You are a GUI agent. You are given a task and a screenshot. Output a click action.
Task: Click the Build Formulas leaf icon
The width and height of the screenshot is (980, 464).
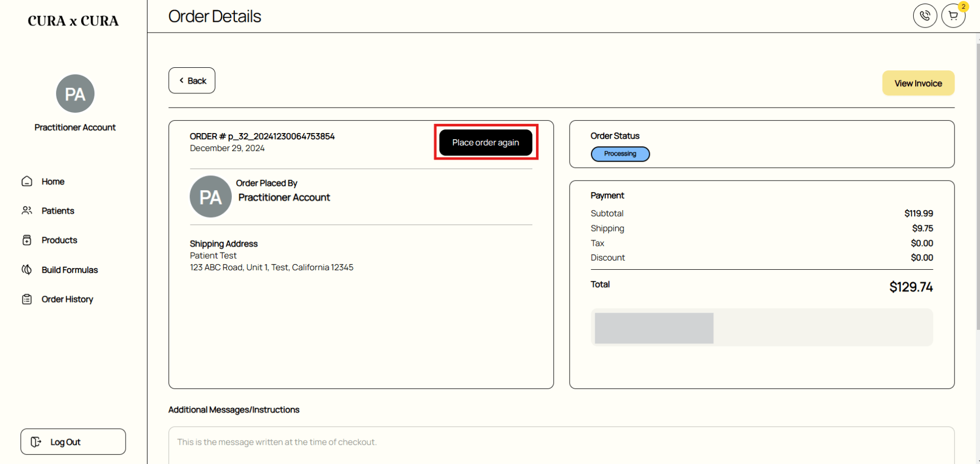coord(27,270)
